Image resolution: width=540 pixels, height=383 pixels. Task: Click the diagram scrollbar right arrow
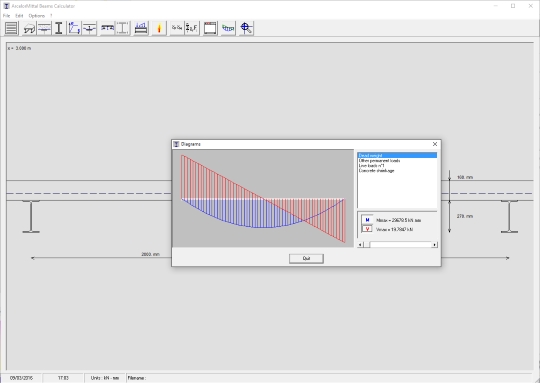pyautogui.click(x=435, y=245)
